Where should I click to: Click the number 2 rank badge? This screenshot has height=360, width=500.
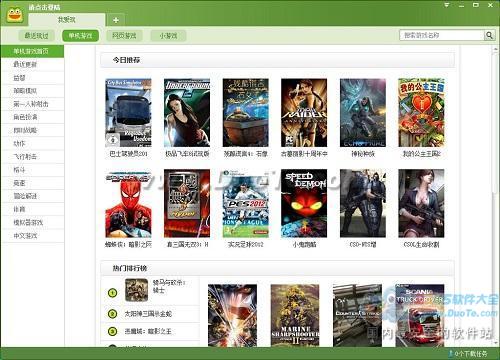pyautogui.click(x=113, y=314)
